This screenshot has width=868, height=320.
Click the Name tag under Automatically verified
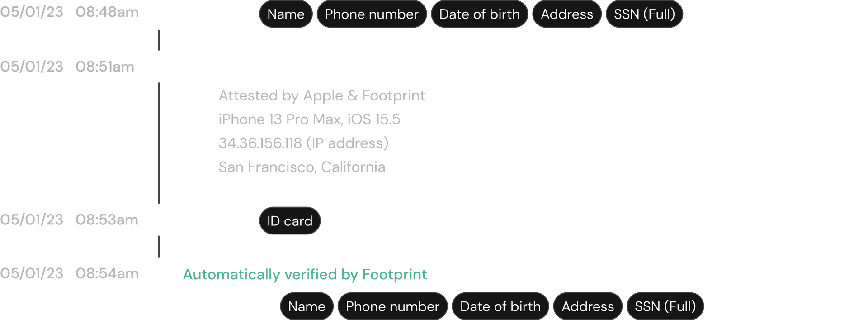pyautogui.click(x=307, y=306)
